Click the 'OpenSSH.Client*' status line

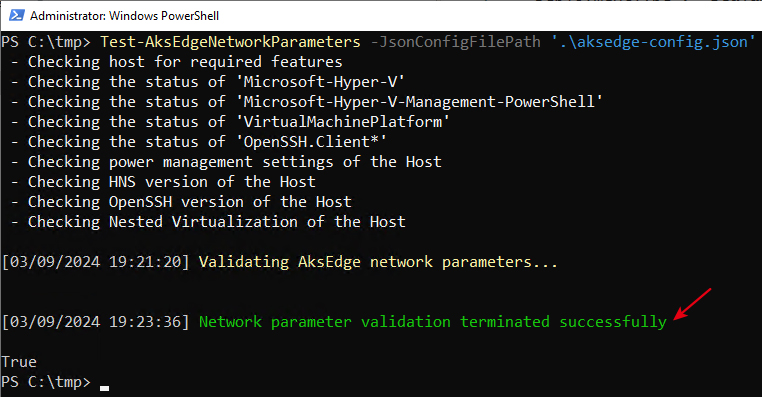click(199, 142)
